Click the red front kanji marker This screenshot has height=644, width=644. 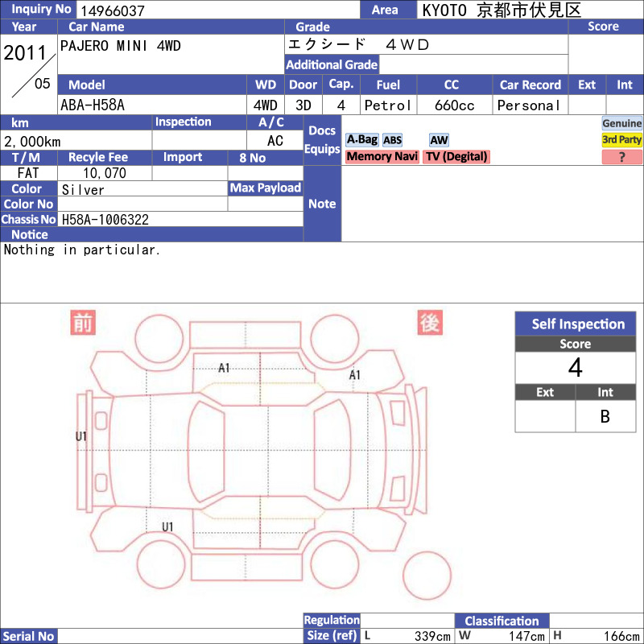coord(83,323)
